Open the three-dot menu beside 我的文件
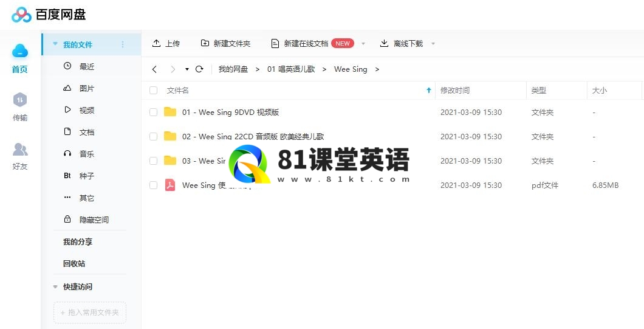This screenshot has height=329, width=644. [122, 44]
